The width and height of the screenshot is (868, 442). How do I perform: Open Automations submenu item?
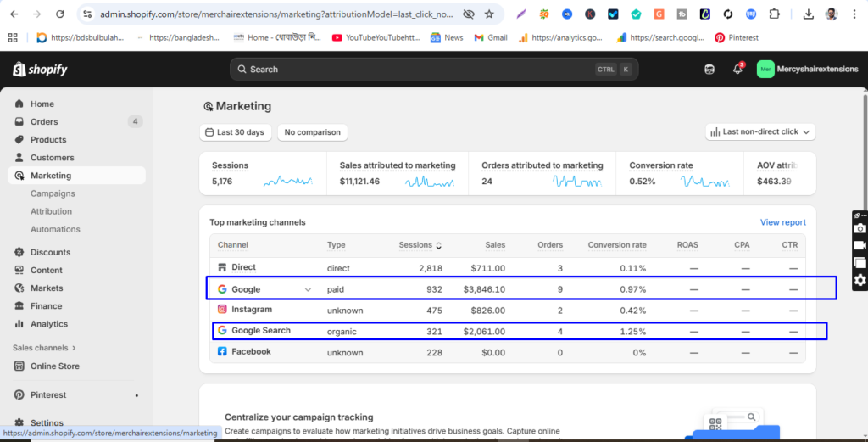(55, 229)
